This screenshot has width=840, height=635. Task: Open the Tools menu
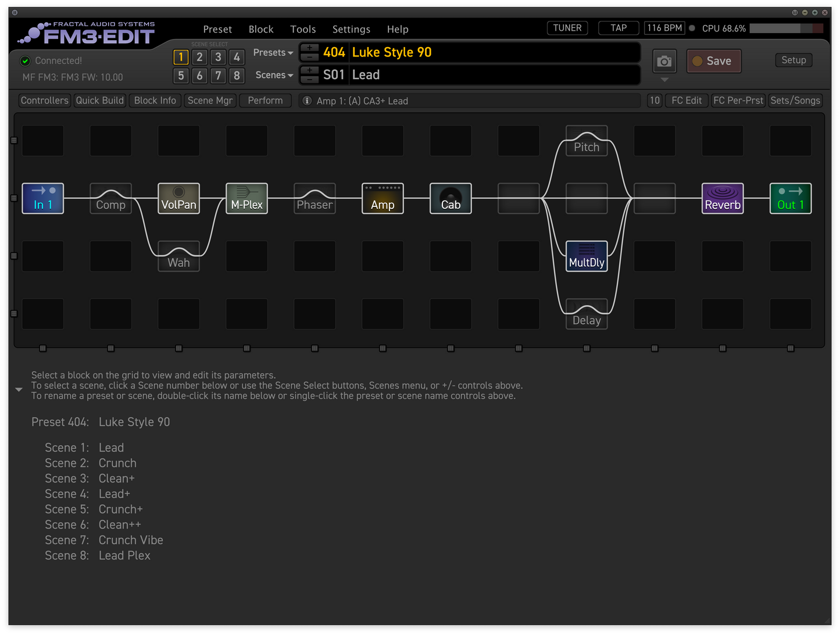[303, 29]
